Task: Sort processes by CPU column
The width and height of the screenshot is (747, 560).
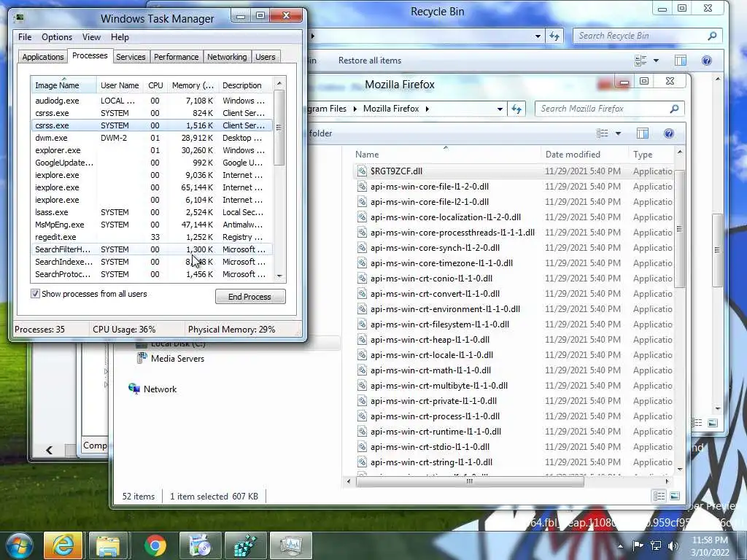Action: coord(155,85)
